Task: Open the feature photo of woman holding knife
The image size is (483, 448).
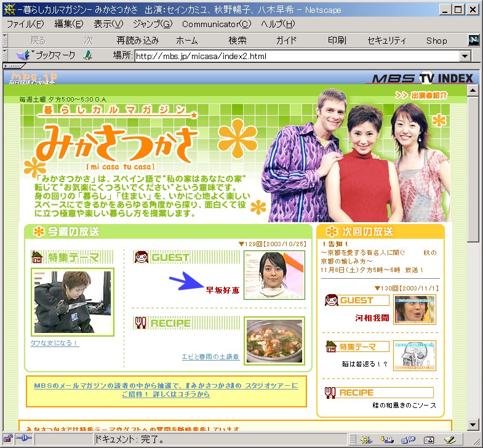Action: tap(73, 302)
